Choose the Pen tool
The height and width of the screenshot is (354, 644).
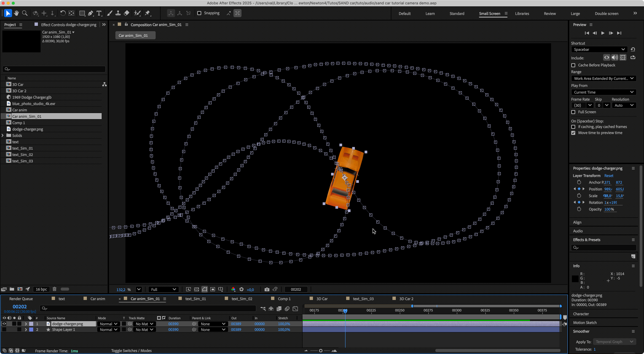[x=91, y=13]
